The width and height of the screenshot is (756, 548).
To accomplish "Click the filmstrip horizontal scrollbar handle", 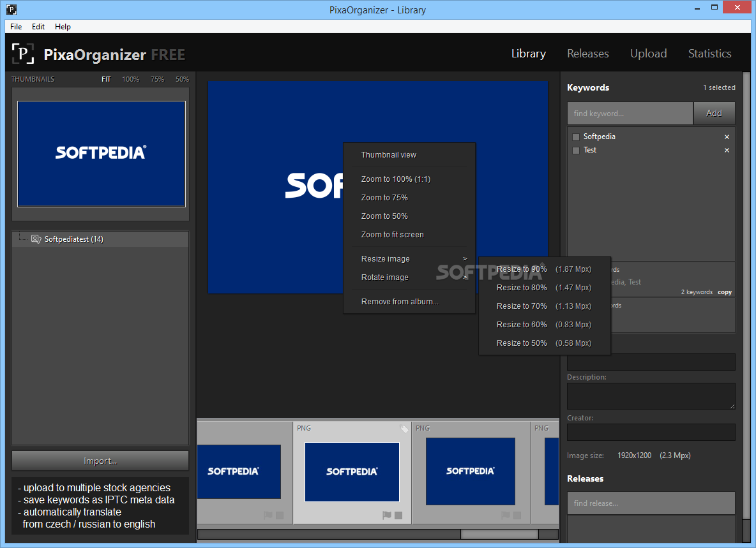I will pos(499,534).
